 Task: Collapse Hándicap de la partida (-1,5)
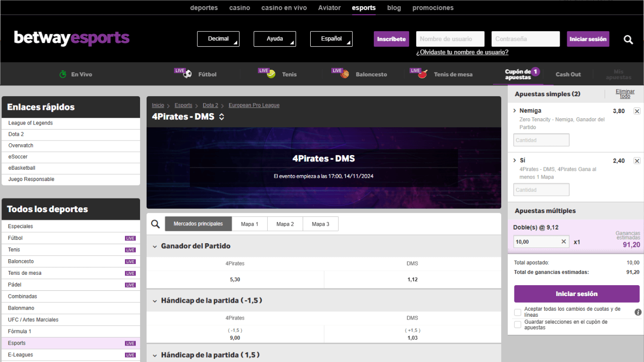pyautogui.click(x=155, y=300)
